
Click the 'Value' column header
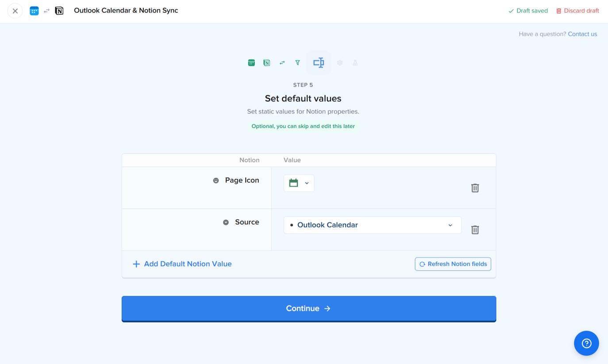coord(292,160)
